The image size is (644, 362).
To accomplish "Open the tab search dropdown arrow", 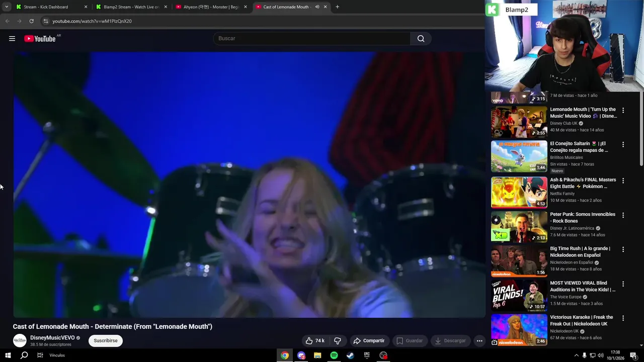I will coord(7,7).
